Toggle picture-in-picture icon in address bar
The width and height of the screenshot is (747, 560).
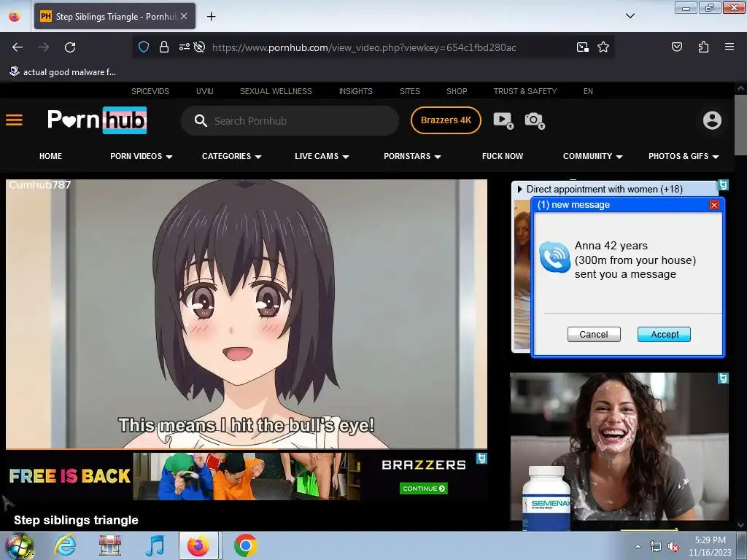pyautogui.click(x=583, y=47)
